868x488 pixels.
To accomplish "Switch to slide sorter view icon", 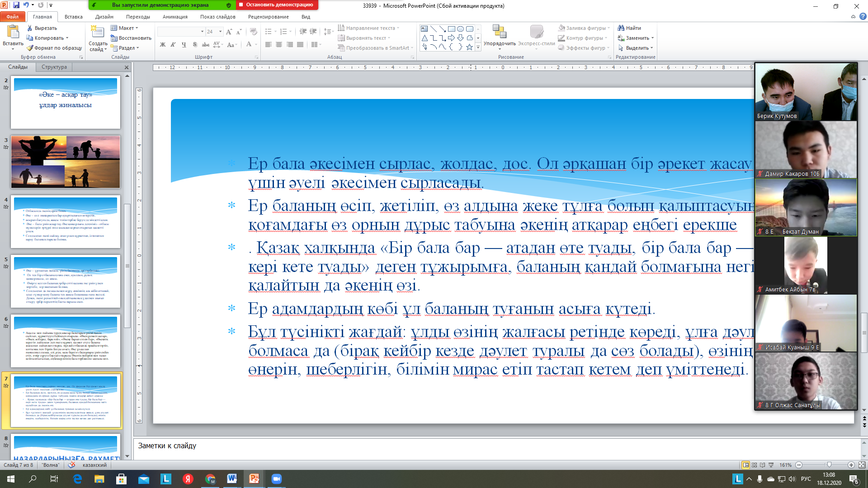I will (754, 465).
